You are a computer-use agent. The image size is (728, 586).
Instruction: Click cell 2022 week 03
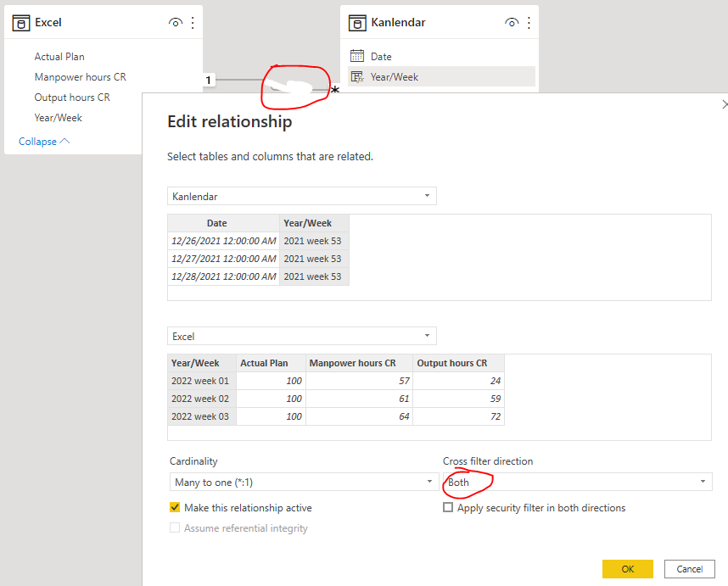202,416
